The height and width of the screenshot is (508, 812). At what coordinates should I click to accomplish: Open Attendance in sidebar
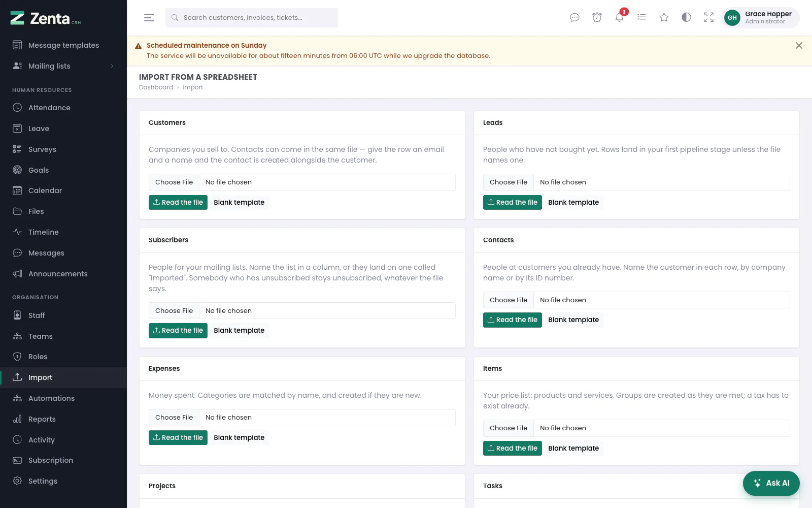coord(63,108)
